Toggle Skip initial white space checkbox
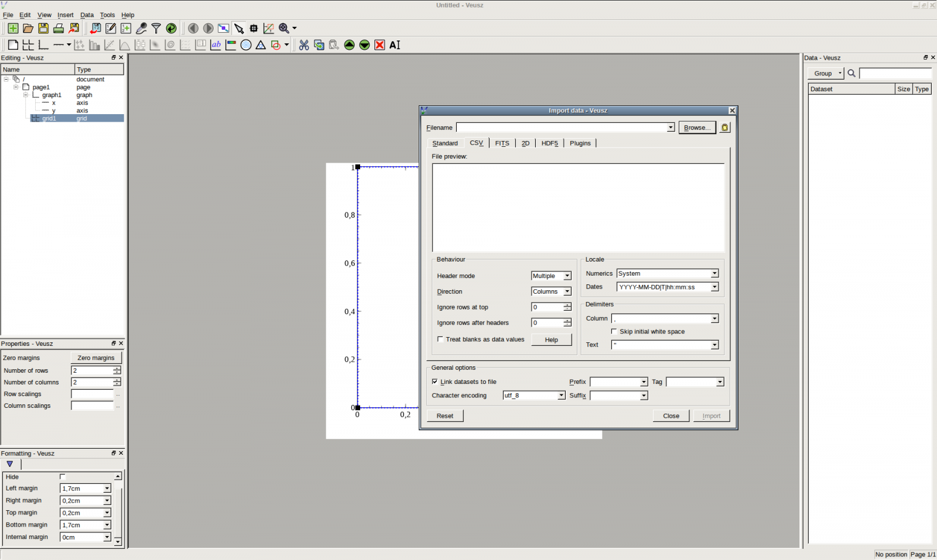937x560 pixels. coord(614,331)
